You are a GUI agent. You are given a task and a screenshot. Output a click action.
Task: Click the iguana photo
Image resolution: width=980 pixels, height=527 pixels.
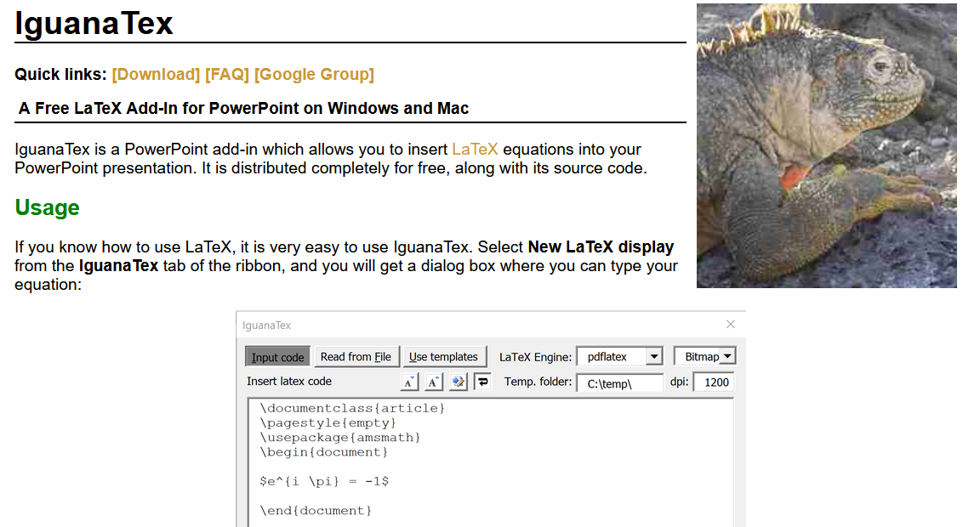click(x=826, y=145)
